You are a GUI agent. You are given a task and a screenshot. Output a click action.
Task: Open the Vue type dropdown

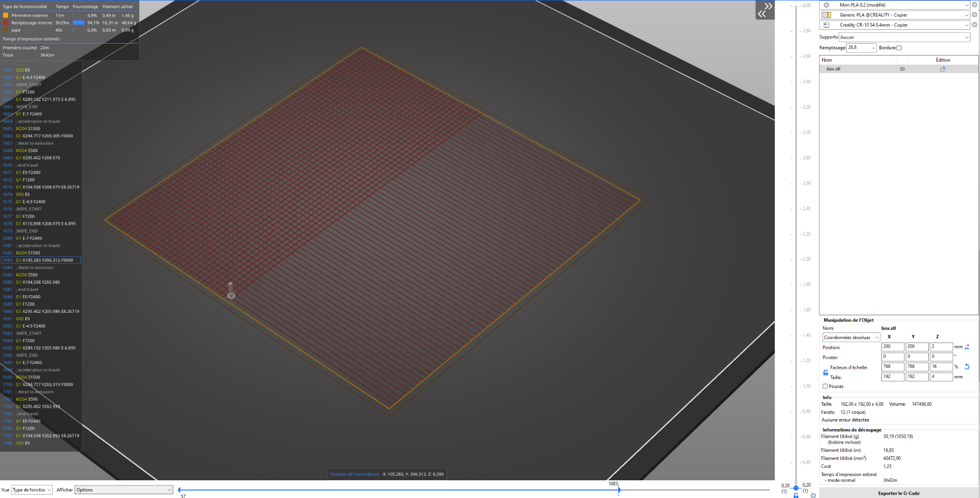coord(32,490)
